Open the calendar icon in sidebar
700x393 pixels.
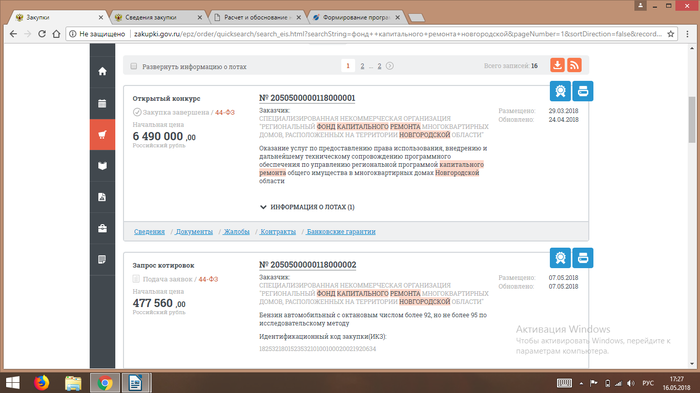102,104
